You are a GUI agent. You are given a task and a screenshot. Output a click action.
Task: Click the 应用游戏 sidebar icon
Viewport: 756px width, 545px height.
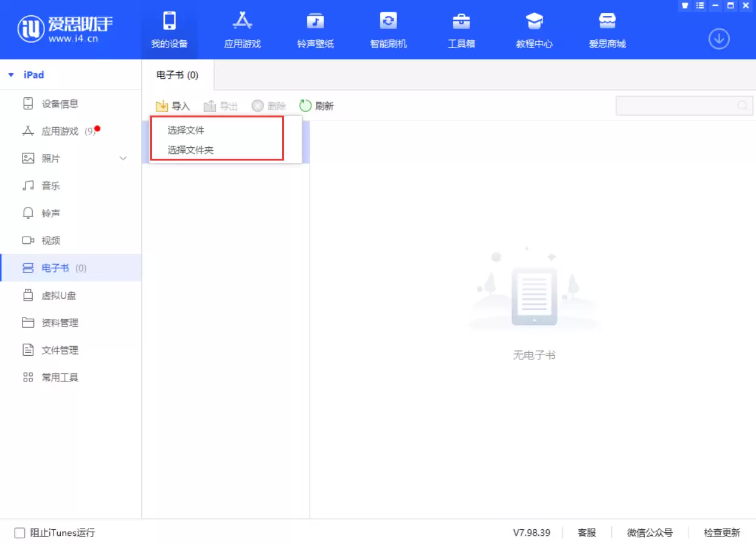click(x=28, y=131)
